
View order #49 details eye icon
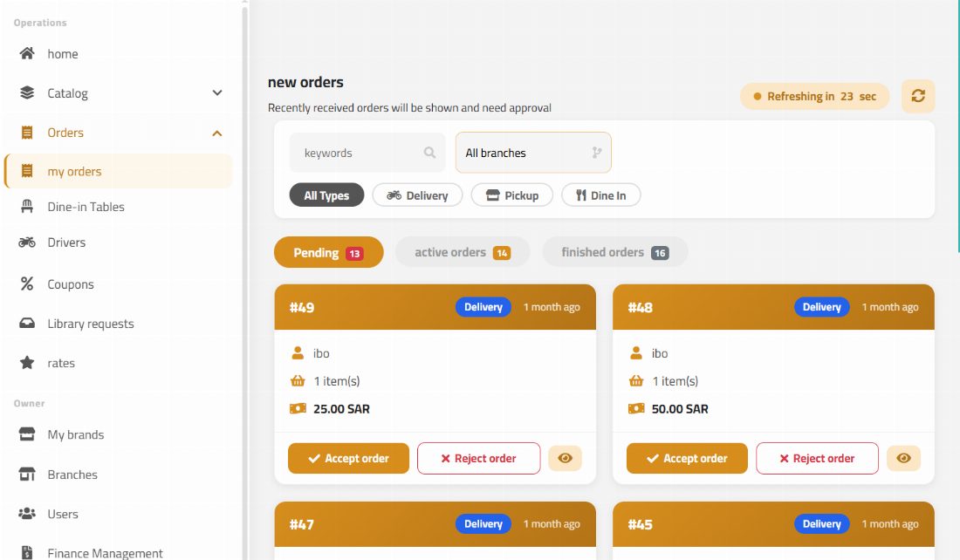566,459
